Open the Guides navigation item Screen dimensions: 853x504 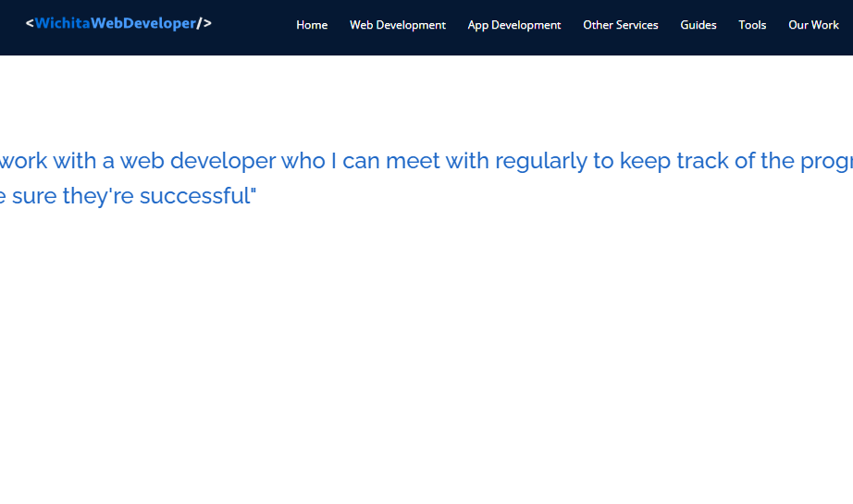[698, 25]
